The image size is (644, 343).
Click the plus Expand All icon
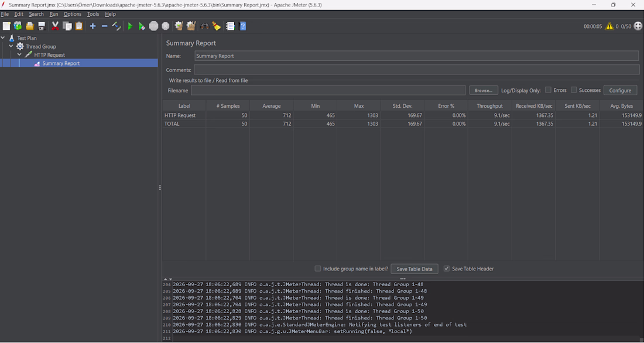[x=93, y=26]
